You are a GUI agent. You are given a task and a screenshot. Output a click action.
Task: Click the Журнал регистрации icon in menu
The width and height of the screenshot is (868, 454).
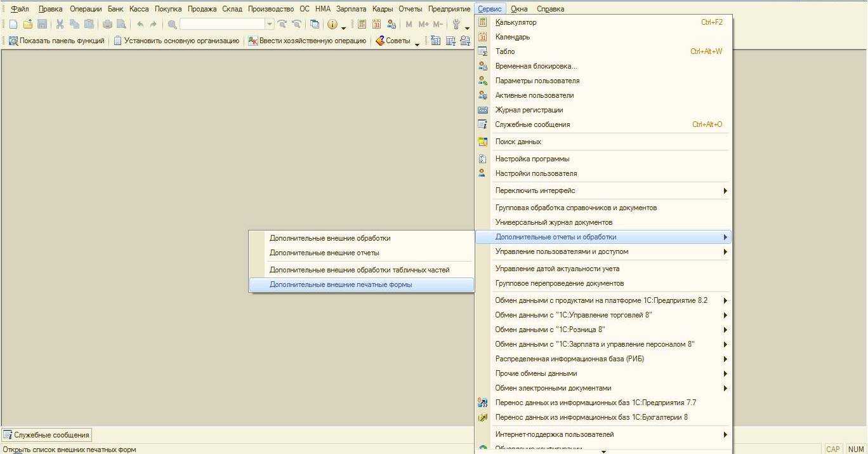tap(483, 110)
